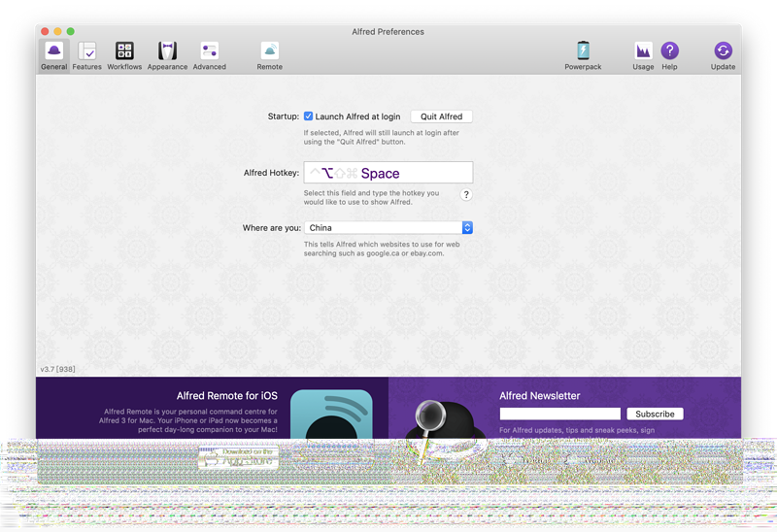Select the Alfred Hotkey field
Image resolution: width=777 pixels, height=532 pixels.
tap(388, 173)
